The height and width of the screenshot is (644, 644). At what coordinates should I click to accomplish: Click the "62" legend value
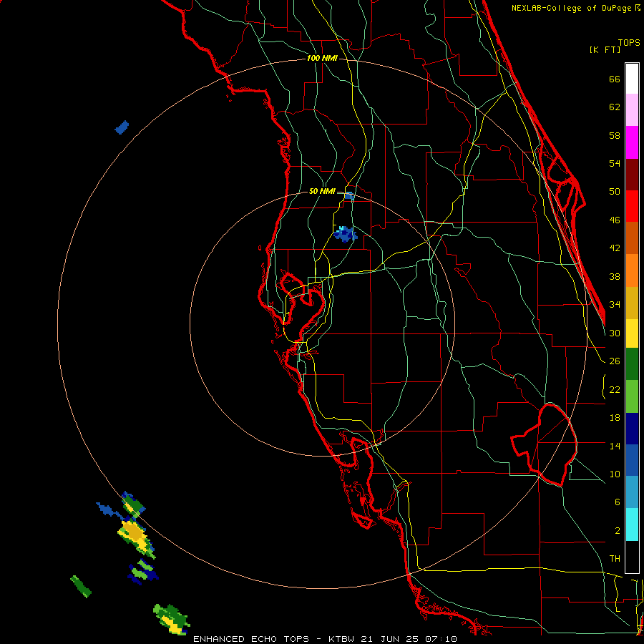click(615, 107)
